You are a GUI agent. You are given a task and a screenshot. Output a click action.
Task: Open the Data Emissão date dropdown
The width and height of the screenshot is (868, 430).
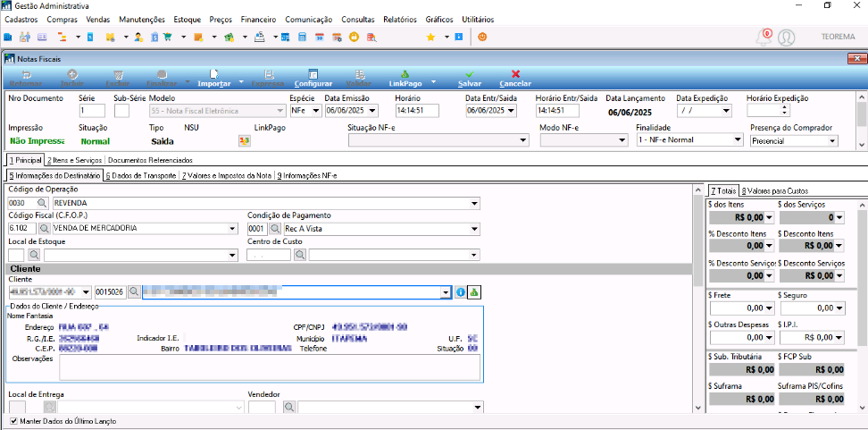(372, 111)
